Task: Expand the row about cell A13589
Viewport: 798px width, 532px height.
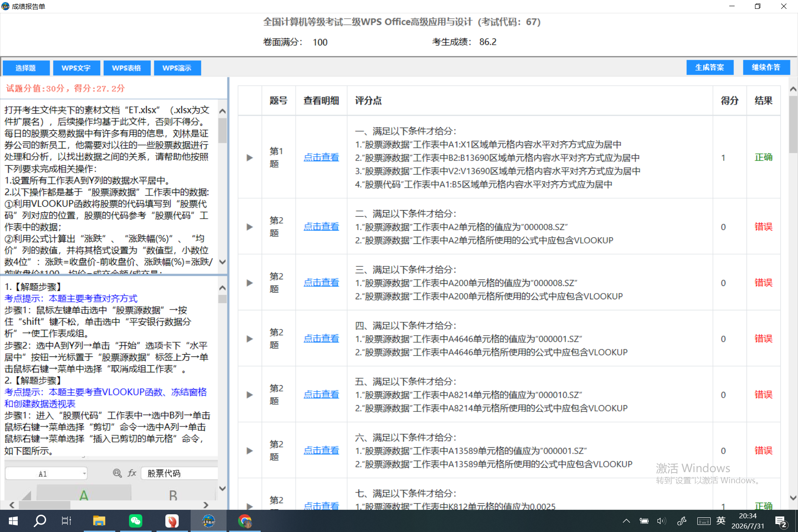Action: (x=250, y=450)
